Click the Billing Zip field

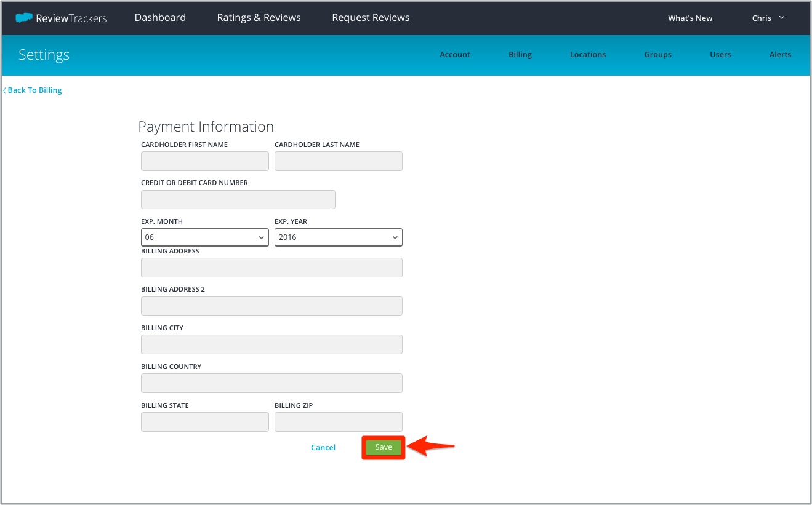(339, 422)
